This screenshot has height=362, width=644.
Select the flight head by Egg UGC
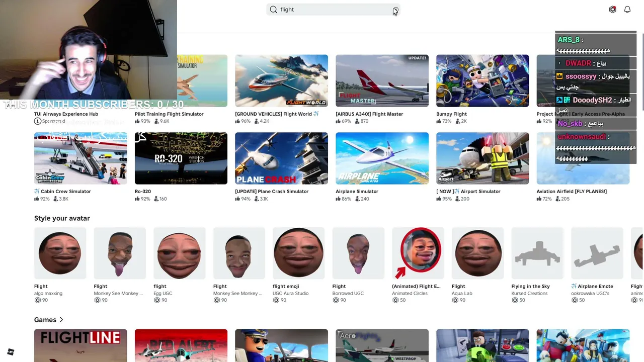[180, 253]
